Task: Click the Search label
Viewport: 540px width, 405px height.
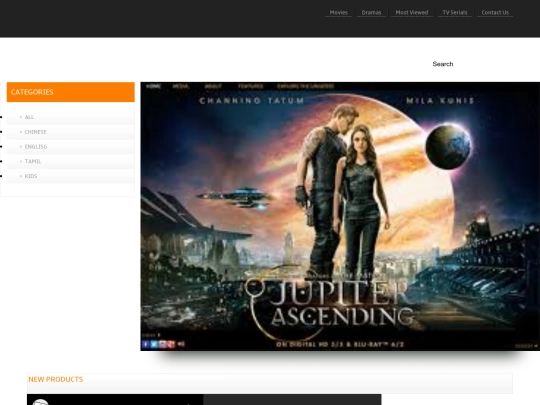Action: click(443, 64)
